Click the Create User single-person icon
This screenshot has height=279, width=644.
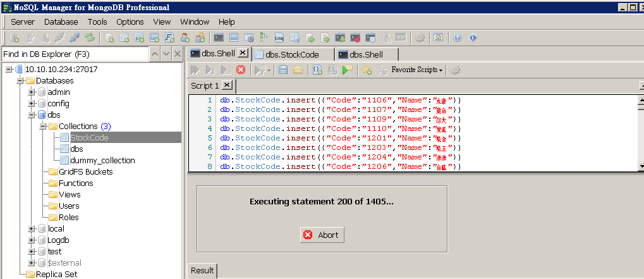click(x=185, y=38)
